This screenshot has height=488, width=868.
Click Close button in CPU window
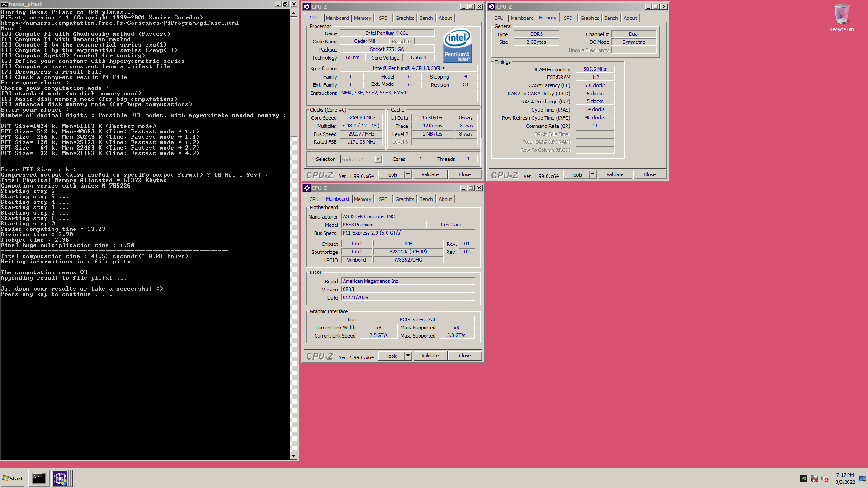point(465,174)
